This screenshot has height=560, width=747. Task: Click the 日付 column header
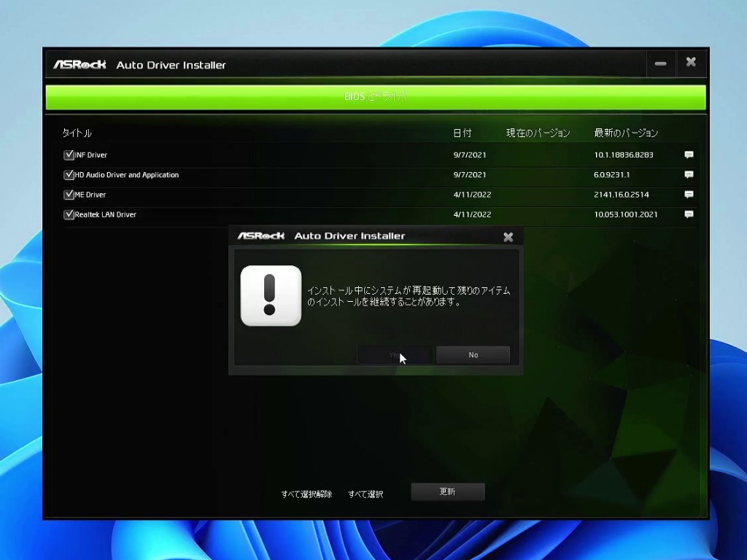(x=462, y=133)
